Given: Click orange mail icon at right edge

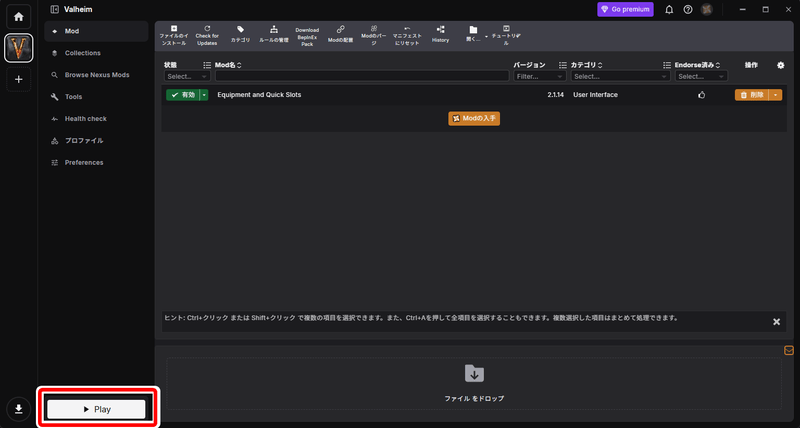Looking at the screenshot, I should [789, 350].
